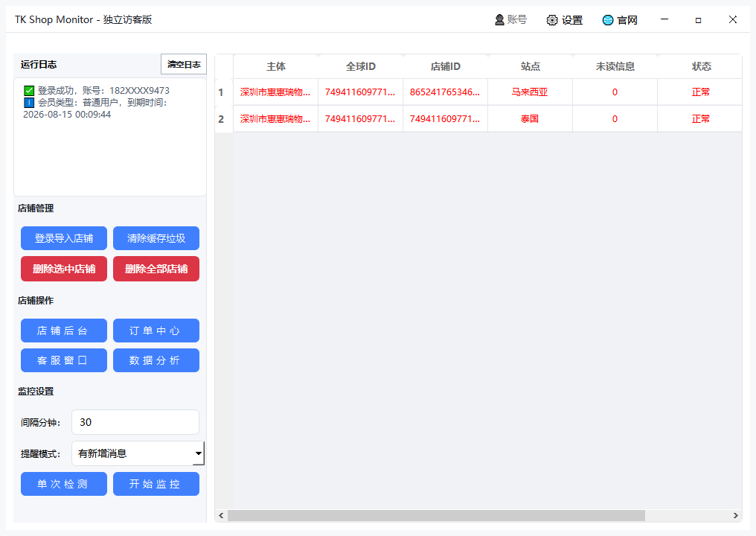Click row 1 全球ID cell
756x536 pixels.
pyautogui.click(x=361, y=92)
